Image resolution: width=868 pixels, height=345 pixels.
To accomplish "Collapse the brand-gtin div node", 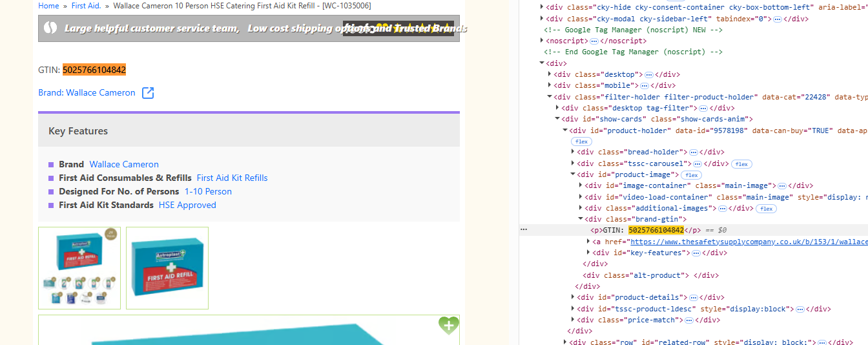I will [x=581, y=219].
